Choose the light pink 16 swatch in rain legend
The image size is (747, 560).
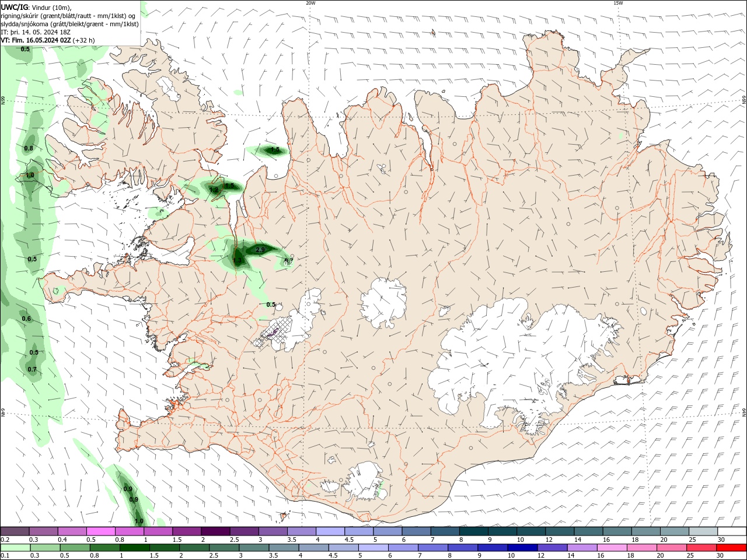pyautogui.click(x=611, y=548)
